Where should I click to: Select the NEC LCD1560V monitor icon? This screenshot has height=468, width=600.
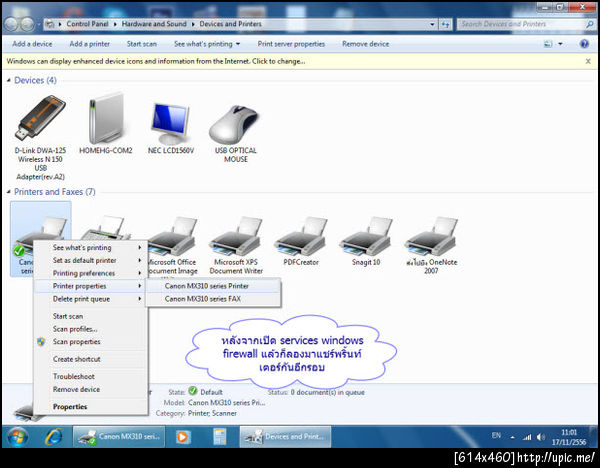coord(171,126)
